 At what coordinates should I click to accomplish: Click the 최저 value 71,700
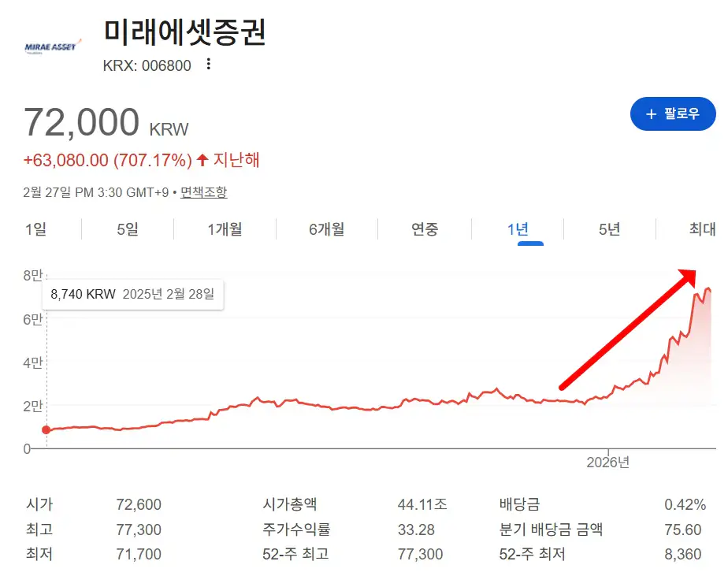click(139, 554)
